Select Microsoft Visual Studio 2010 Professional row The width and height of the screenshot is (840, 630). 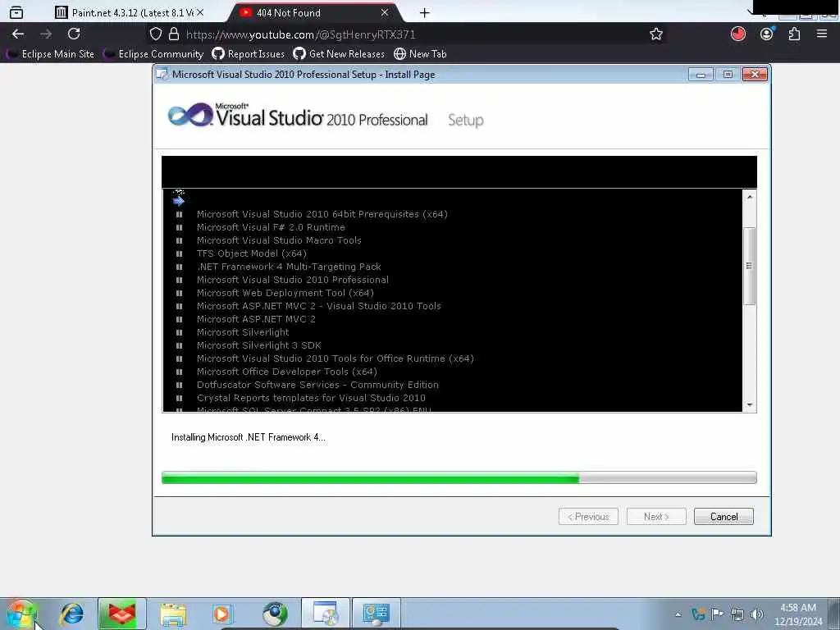click(293, 280)
